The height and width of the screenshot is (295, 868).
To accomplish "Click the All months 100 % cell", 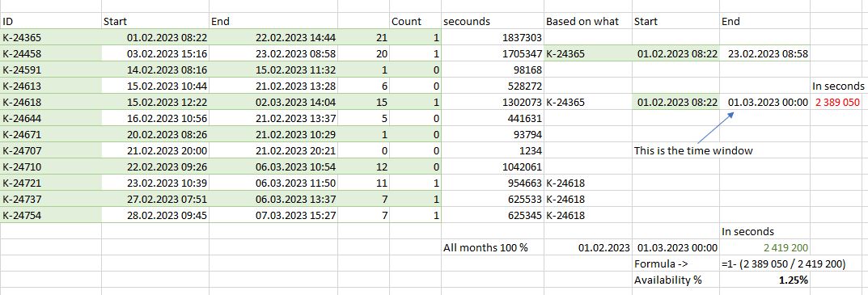I will click(x=492, y=247).
